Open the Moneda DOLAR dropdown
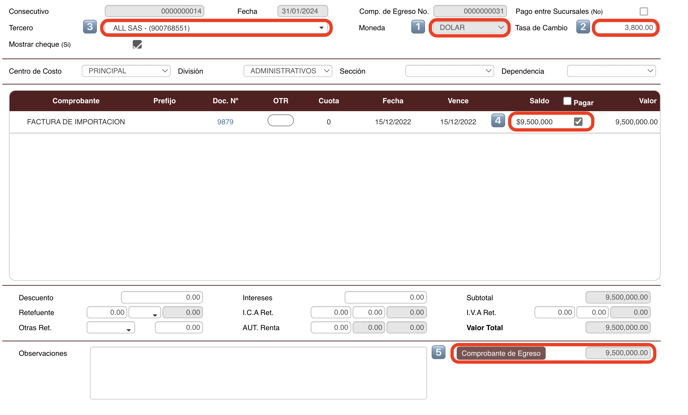The height and width of the screenshot is (415, 688). tap(469, 28)
